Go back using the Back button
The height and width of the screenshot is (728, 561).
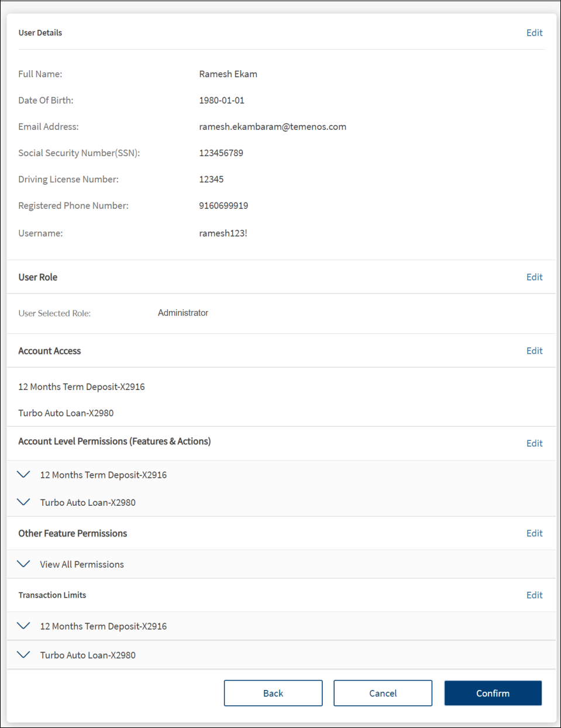pos(273,693)
